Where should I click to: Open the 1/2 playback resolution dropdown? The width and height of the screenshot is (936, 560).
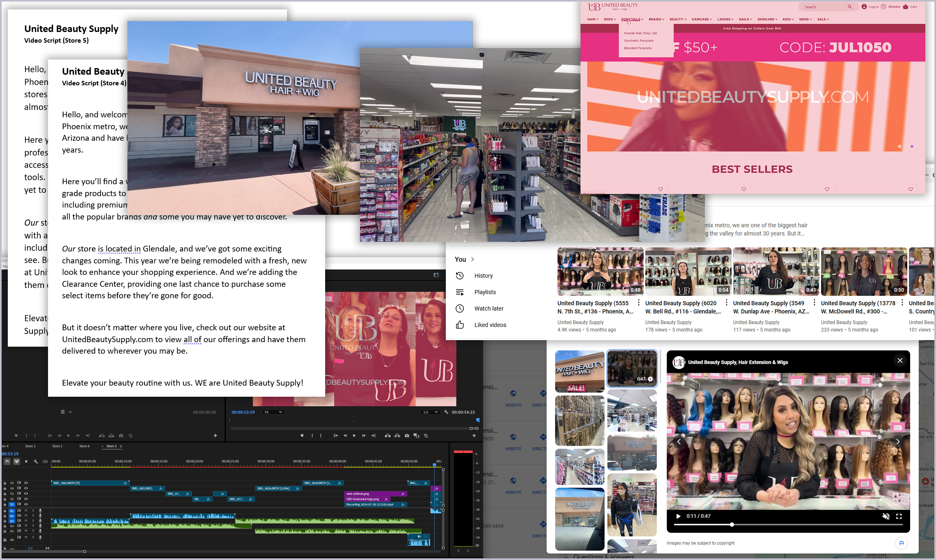click(431, 412)
